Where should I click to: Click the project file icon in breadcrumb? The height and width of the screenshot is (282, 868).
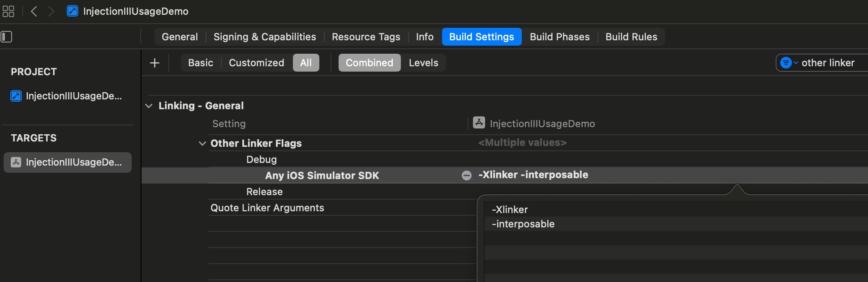point(72,11)
